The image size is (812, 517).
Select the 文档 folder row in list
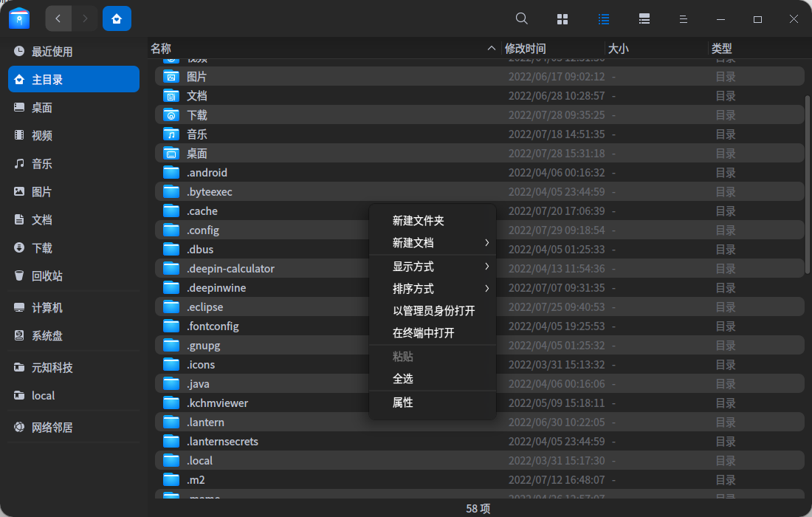480,96
